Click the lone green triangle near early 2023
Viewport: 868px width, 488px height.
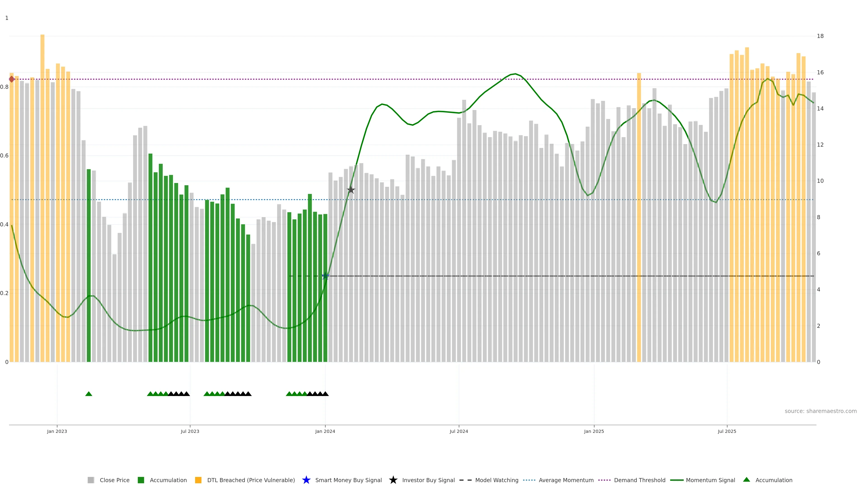pyautogui.click(x=89, y=394)
